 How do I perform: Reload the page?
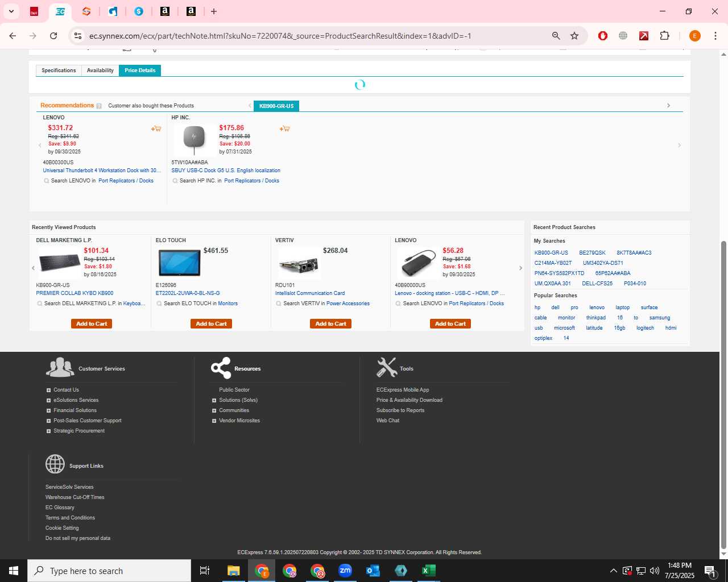pos(53,36)
